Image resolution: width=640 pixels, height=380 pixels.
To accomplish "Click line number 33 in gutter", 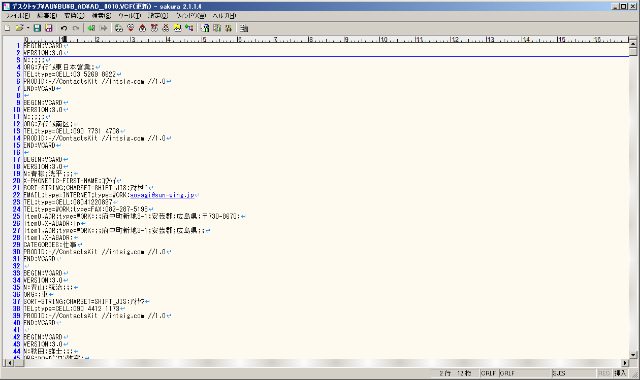I will (x=16, y=273).
